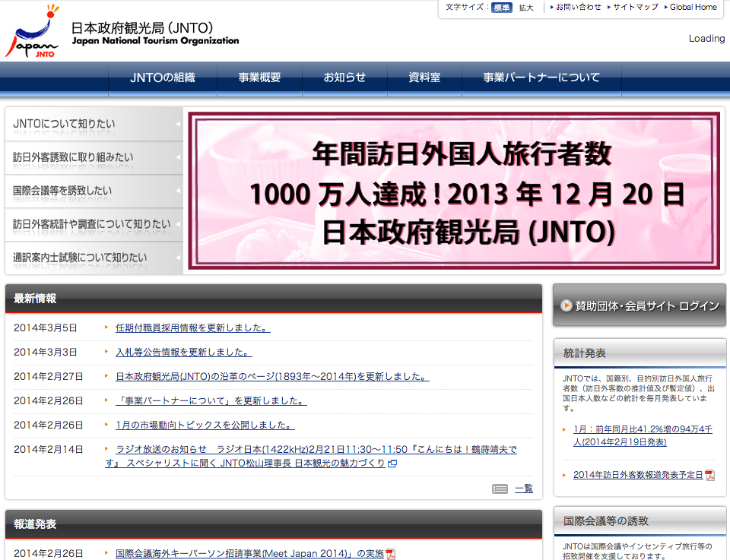This screenshot has height=560, width=730.
Task: Open 任期付職員採用情報を更新しました news link
Action: click(x=192, y=328)
